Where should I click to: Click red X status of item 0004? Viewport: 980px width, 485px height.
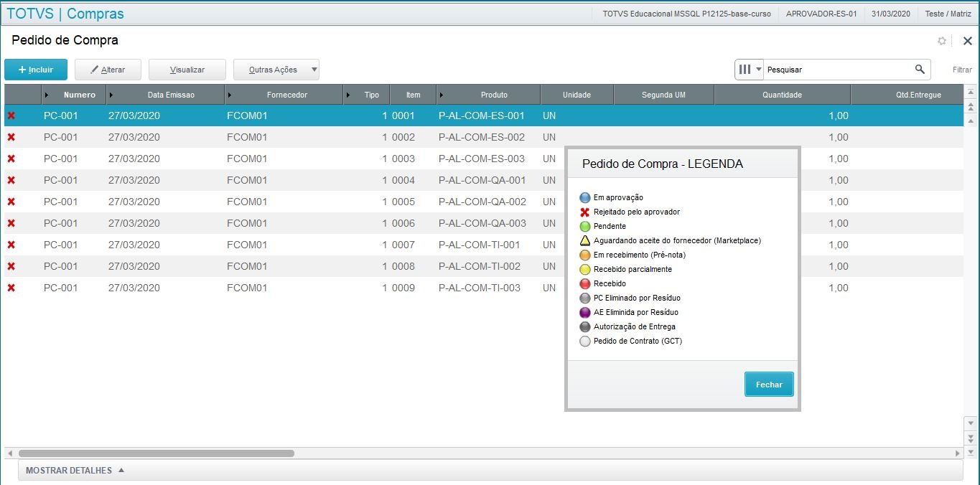coord(11,180)
